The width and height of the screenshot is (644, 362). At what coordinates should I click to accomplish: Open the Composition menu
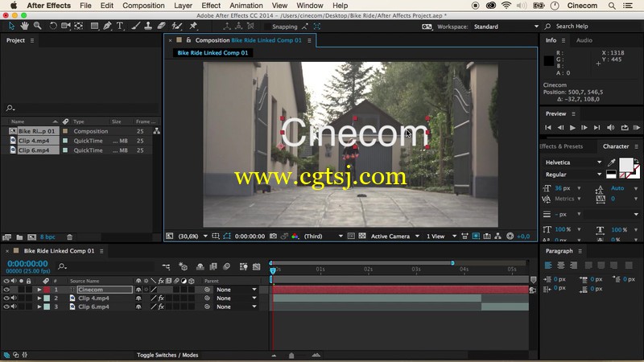pos(143,6)
